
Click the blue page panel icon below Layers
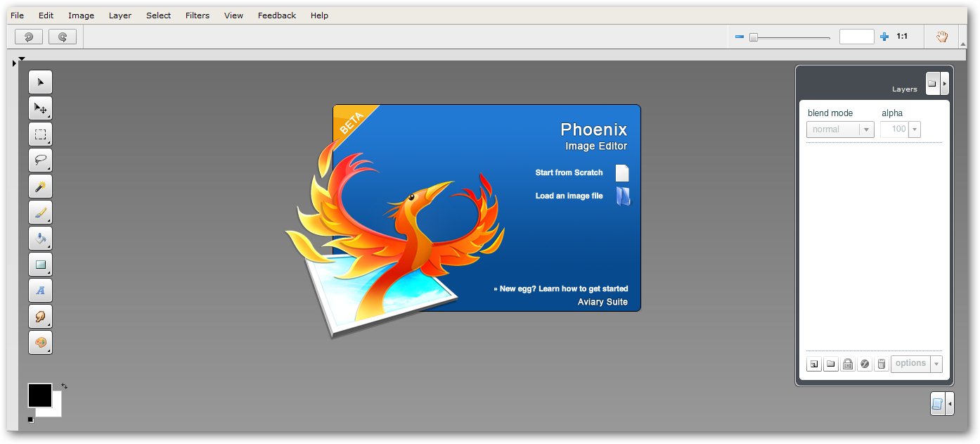point(937,404)
